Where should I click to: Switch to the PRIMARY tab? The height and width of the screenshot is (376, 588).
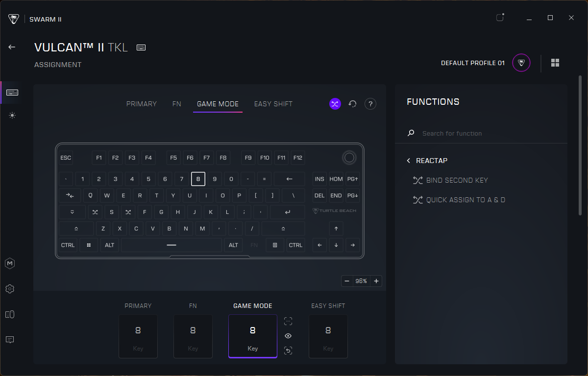coord(142,104)
